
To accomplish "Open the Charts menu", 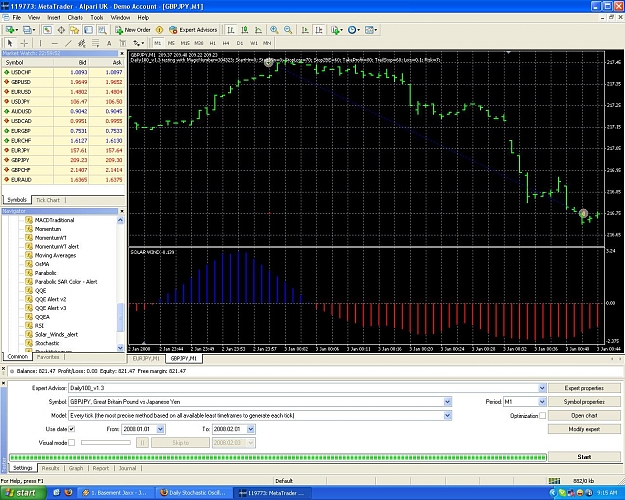I will pyautogui.click(x=75, y=18).
